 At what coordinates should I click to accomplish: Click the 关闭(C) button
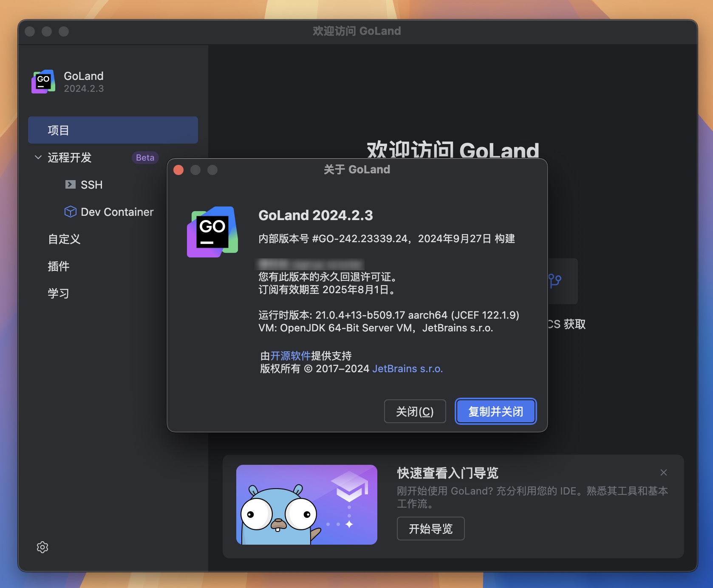coord(415,411)
